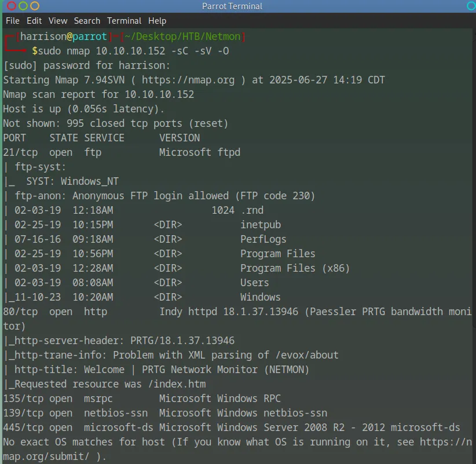Click the PerfLogs directory entry

[x=263, y=239]
